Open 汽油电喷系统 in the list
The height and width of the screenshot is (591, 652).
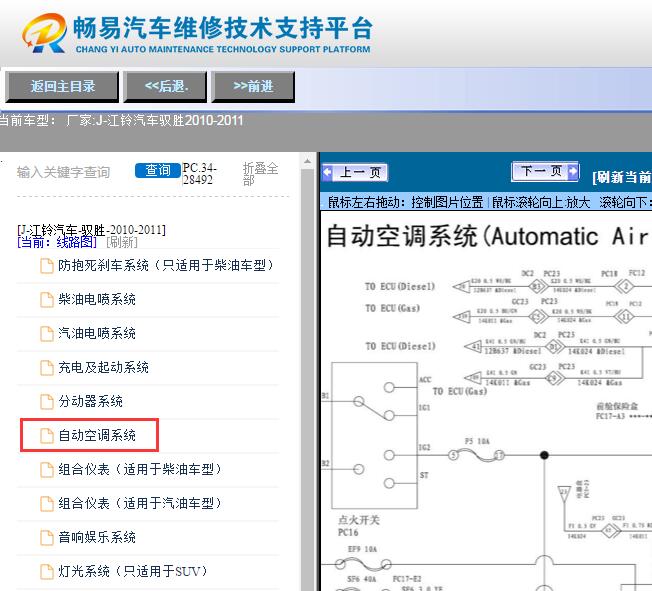[97, 333]
